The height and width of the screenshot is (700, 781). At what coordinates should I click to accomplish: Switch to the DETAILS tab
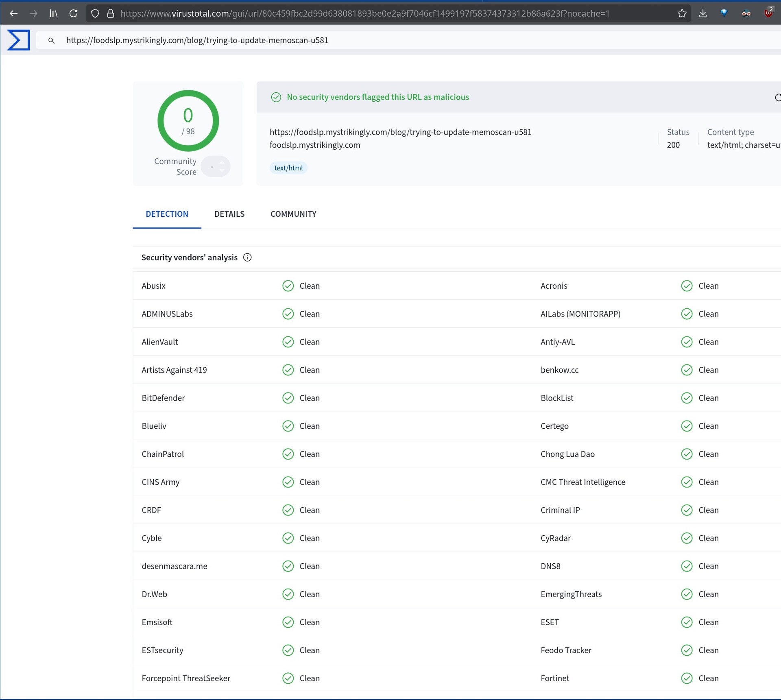(x=229, y=214)
